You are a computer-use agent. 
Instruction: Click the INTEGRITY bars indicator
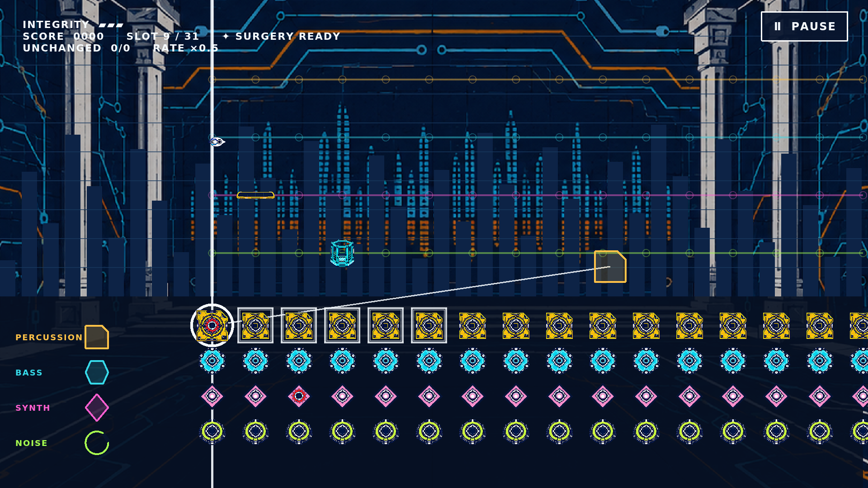73,24
